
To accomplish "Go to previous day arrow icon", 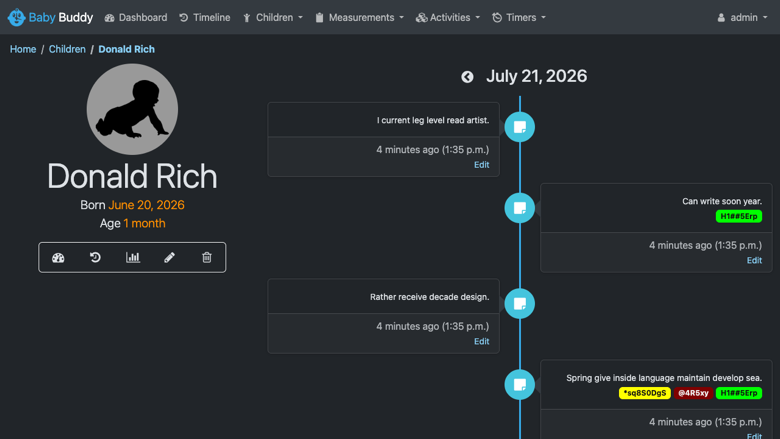I will 467,77.
